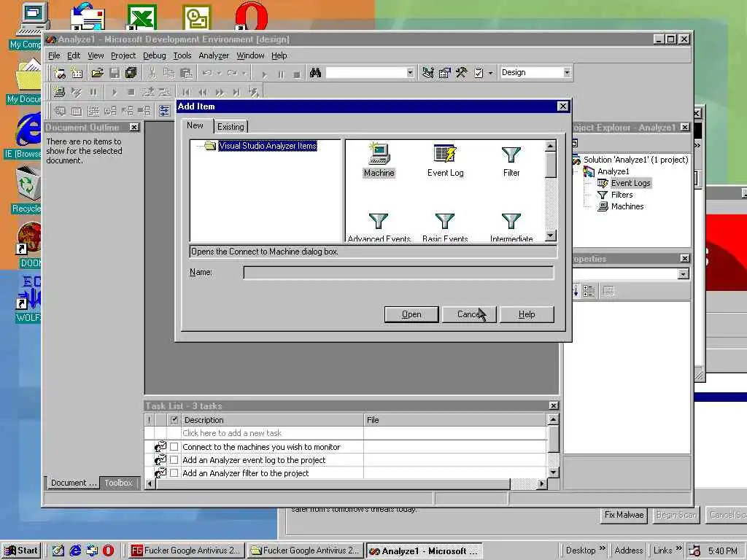Select the Machine item icon
This screenshot has width=747, height=560.
click(379, 153)
